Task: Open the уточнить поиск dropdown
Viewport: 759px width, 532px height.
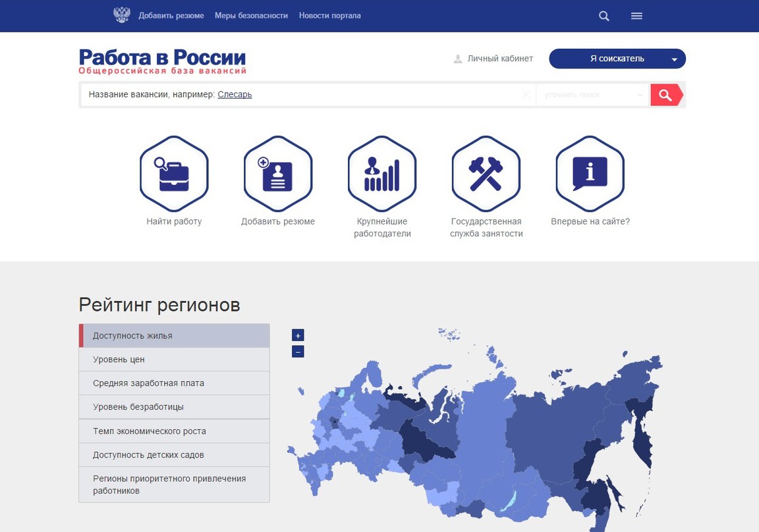Action: click(x=593, y=95)
